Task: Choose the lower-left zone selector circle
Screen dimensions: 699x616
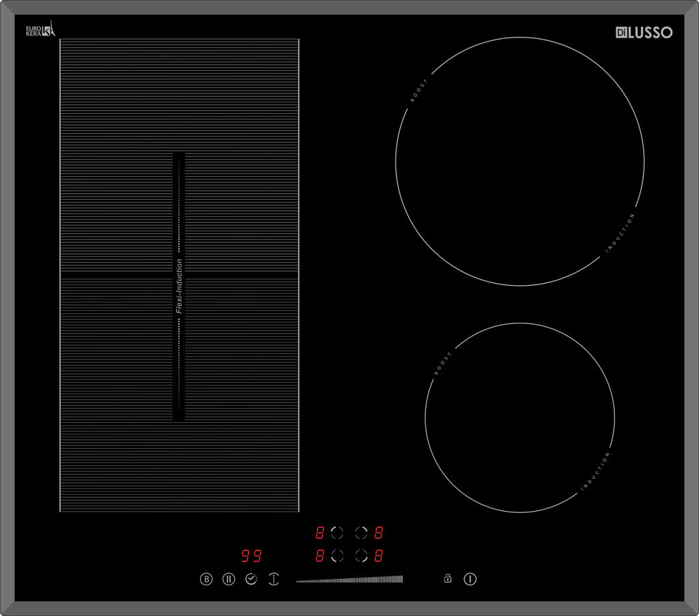Action: click(337, 556)
